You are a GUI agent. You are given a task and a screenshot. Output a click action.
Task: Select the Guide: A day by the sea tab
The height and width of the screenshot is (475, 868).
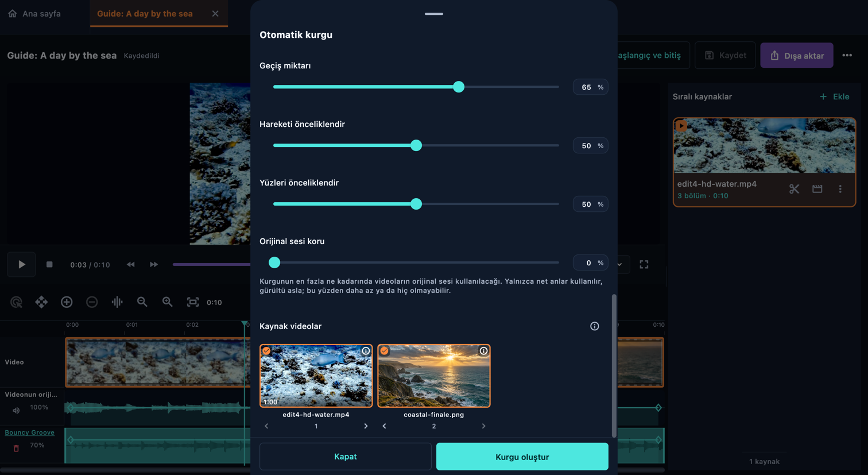coord(145,13)
